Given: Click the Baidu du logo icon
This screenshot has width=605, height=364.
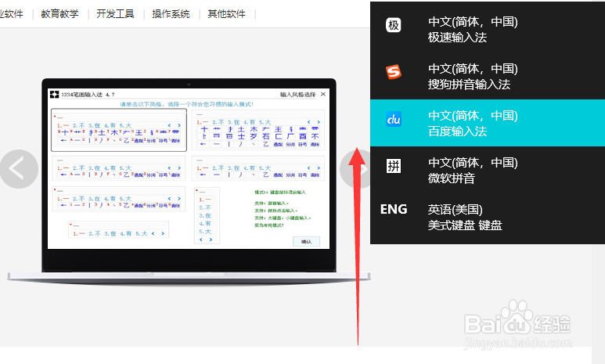Looking at the screenshot, I should [394, 119].
